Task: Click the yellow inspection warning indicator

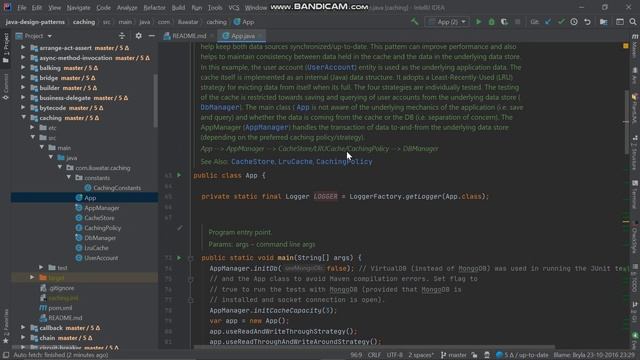Action: pos(626,46)
